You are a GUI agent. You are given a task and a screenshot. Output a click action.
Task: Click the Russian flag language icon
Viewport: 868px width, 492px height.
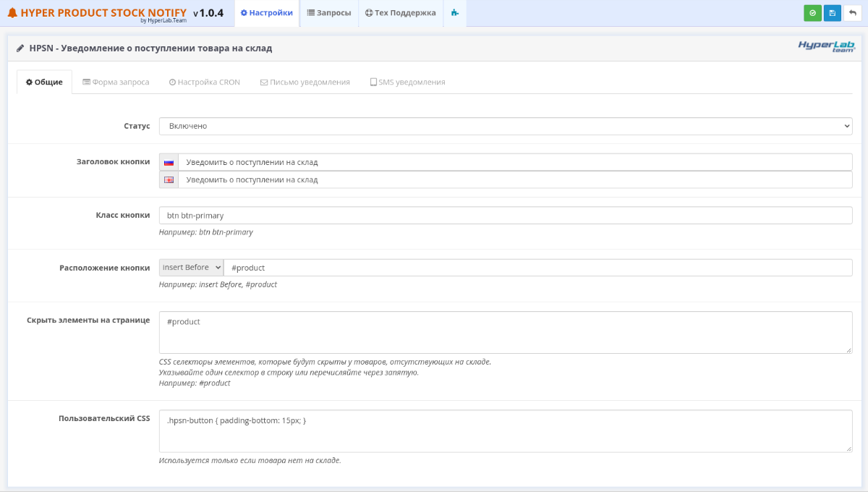point(169,163)
